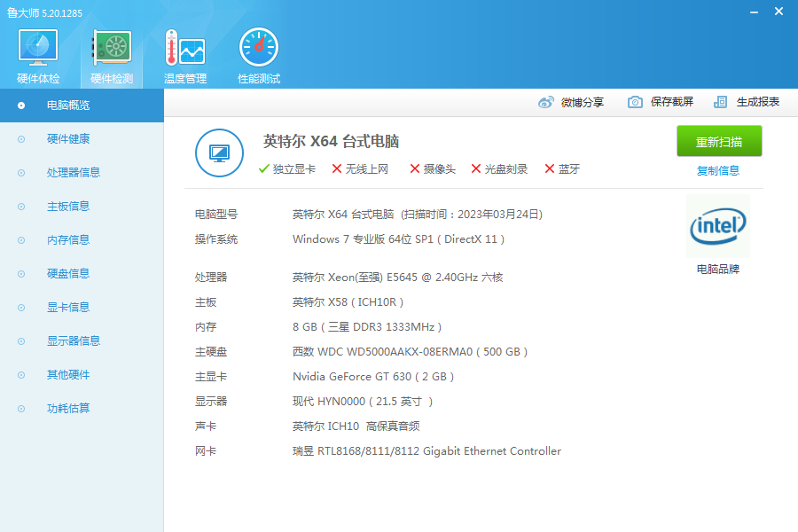Click the 英特尔 ICH10 sound card value
The width and height of the screenshot is (798, 532).
(356, 426)
